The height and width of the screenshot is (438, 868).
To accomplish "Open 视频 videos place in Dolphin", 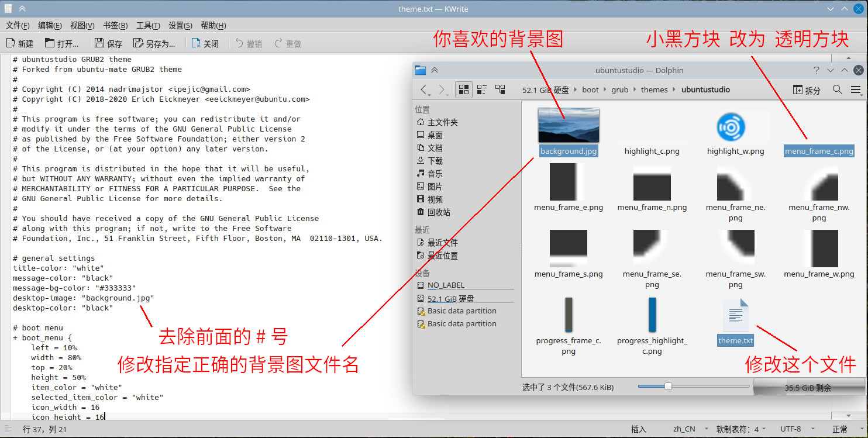I will [429, 199].
